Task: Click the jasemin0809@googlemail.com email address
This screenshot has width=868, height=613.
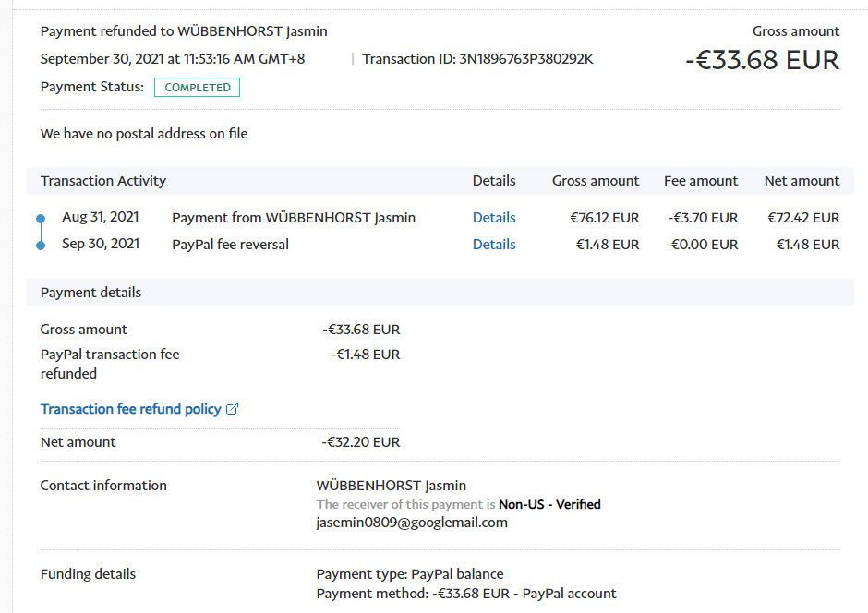Action: [412, 523]
